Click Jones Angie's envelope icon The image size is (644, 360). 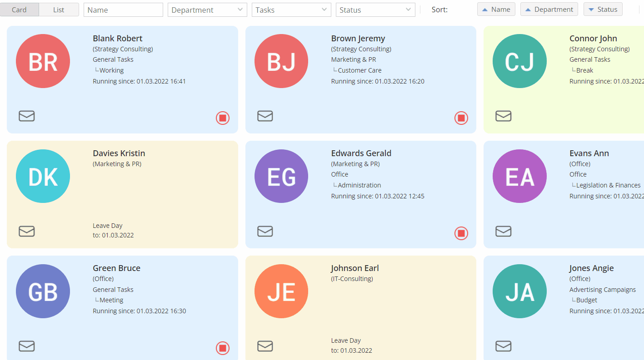click(x=504, y=346)
